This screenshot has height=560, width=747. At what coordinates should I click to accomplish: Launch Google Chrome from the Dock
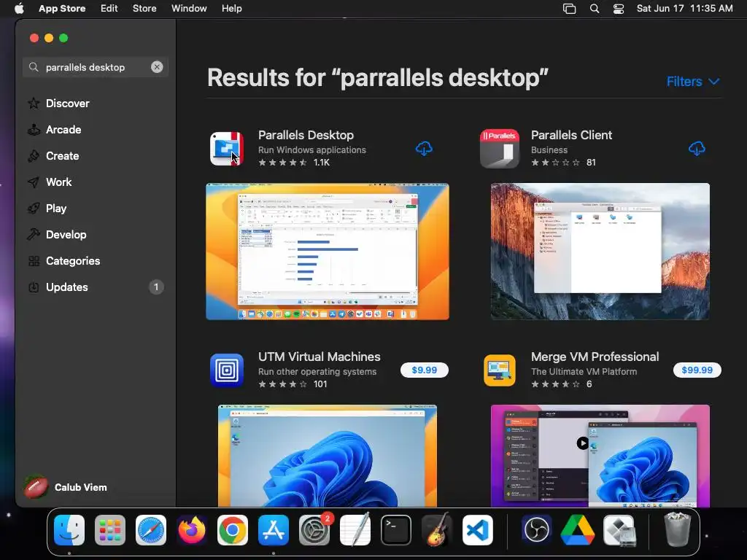[x=233, y=530]
